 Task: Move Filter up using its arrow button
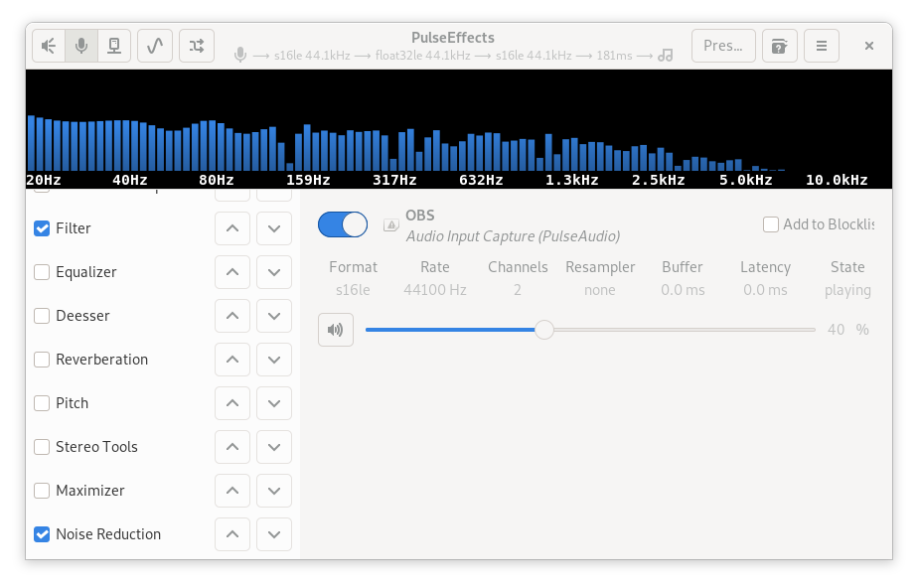231,228
